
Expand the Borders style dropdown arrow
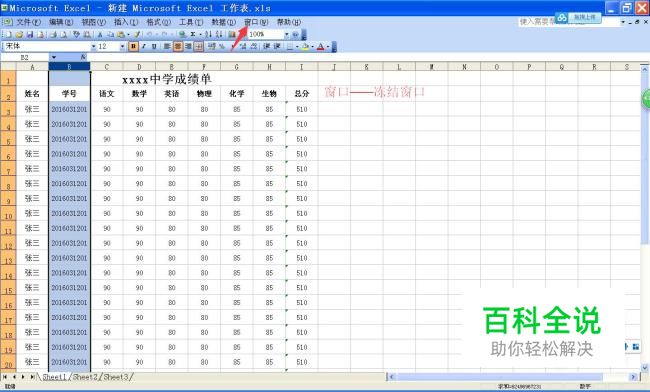click(x=297, y=46)
